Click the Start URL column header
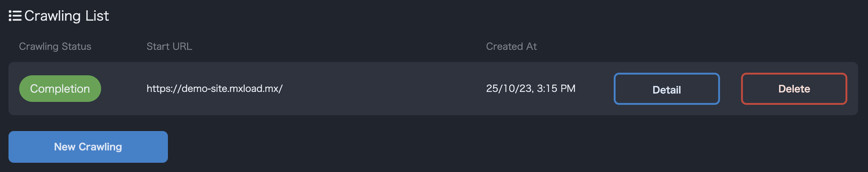 pos(169,47)
